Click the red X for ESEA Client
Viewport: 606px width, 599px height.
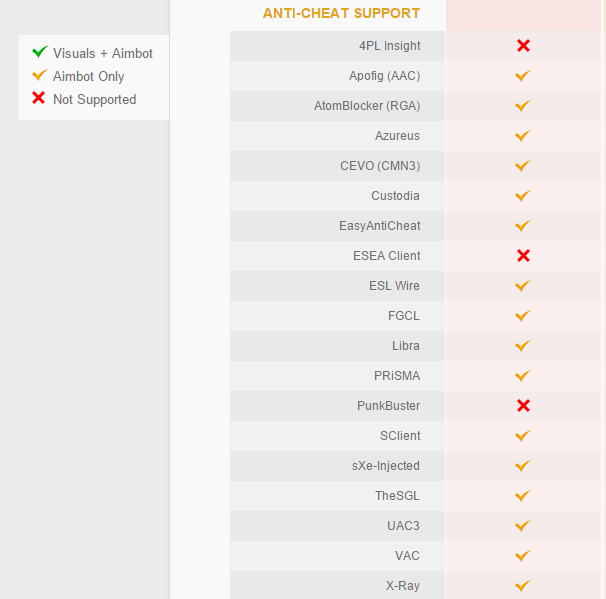(522, 256)
